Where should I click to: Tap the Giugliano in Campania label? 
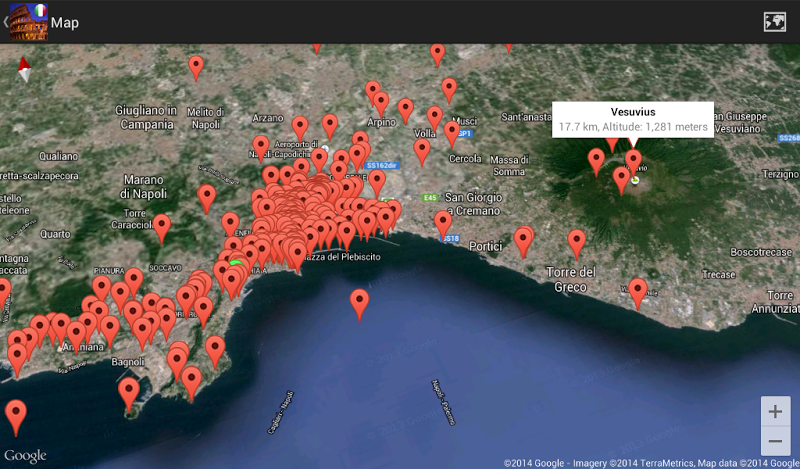tap(146, 117)
